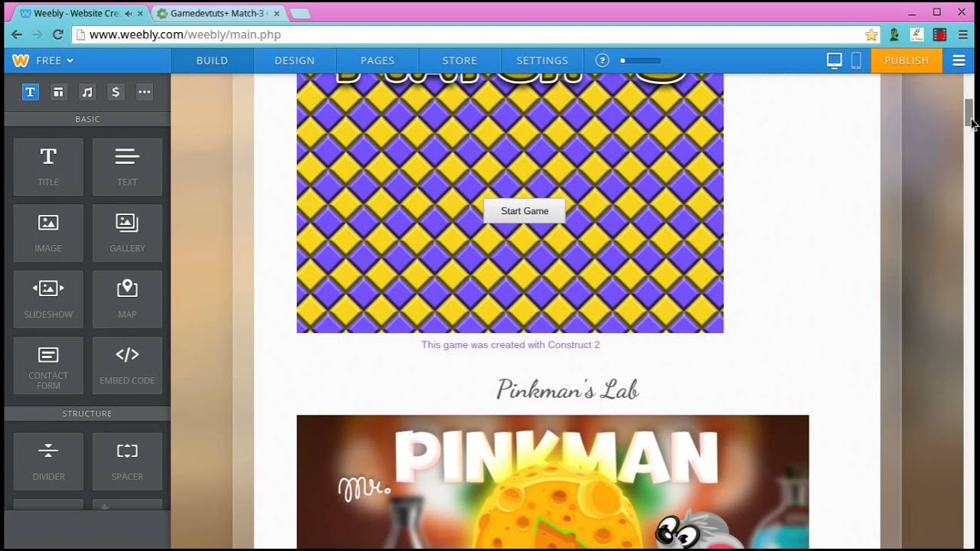The image size is (980, 551).
Task: Click the site setup progress bar
Action: 640,60
